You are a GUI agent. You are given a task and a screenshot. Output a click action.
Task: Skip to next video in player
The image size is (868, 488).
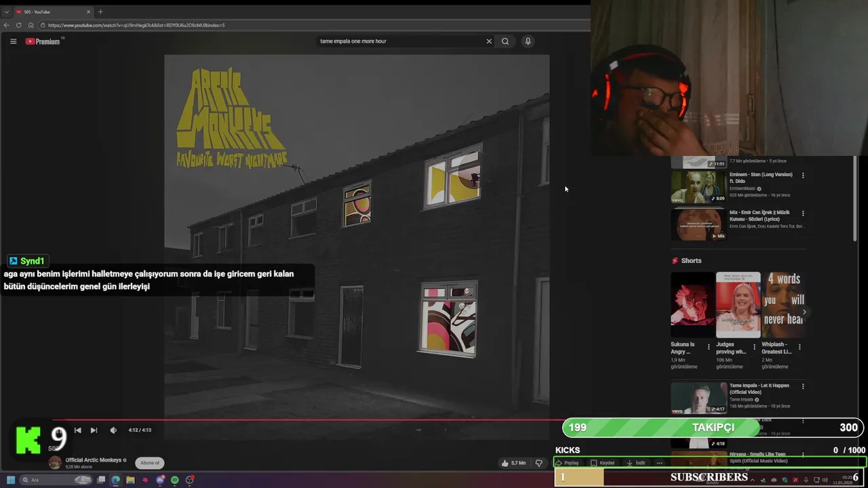pos(94,430)
